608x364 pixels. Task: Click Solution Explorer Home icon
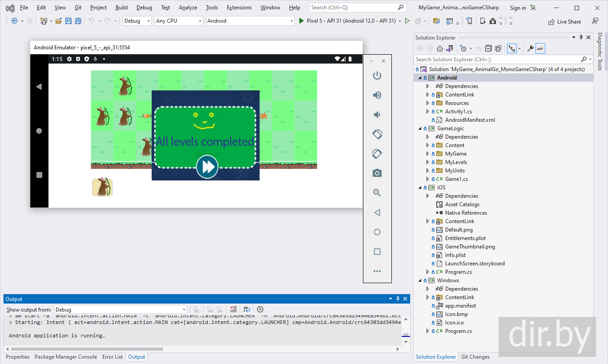click(439, 48)
